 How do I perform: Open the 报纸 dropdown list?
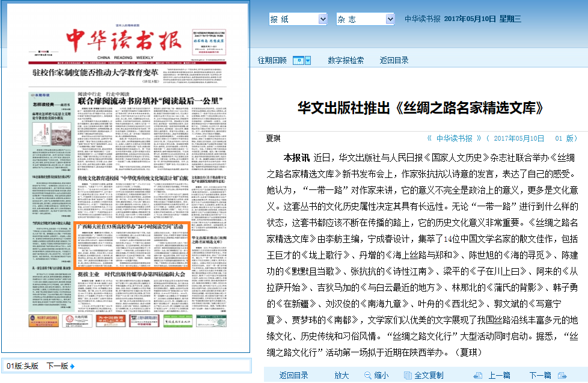tap(298, 19)
